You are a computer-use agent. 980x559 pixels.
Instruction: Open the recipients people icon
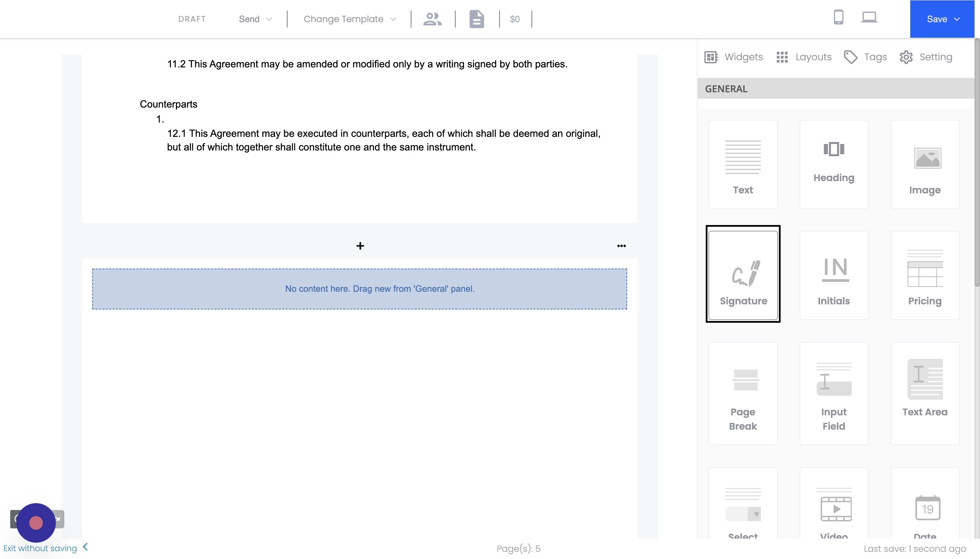click(x=432, y=19)
